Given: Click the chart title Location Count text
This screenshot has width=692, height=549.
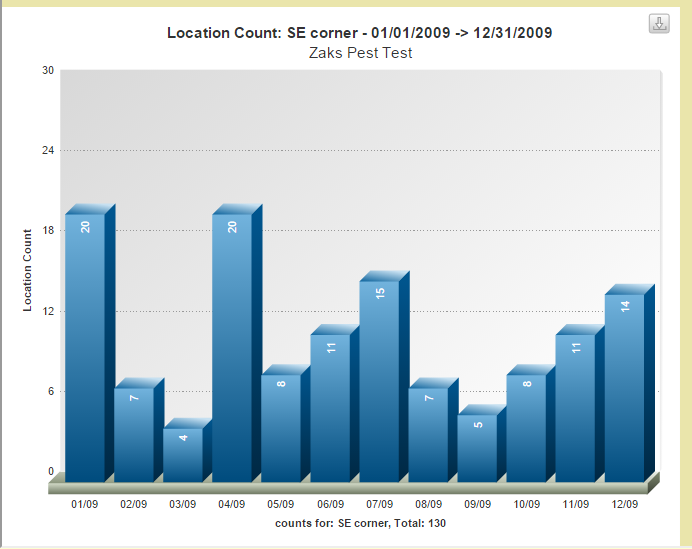Looking at the screenshot, I should pos(359,33).
